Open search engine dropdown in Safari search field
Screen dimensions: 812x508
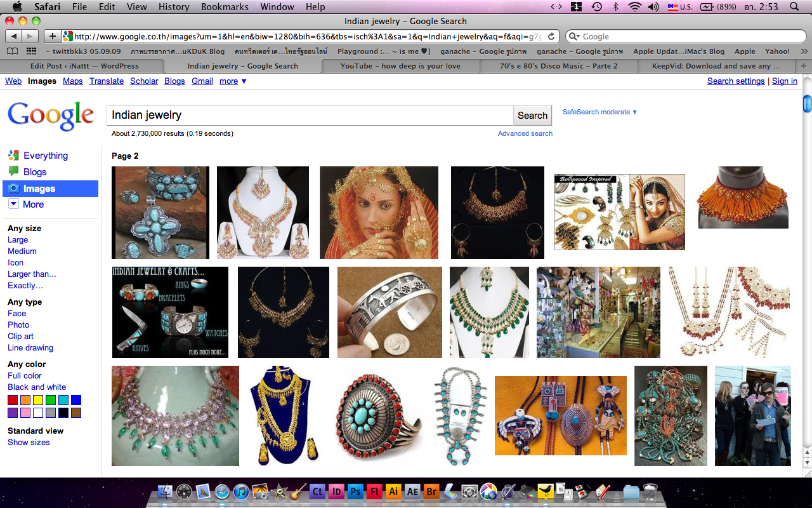pos(574,36)
